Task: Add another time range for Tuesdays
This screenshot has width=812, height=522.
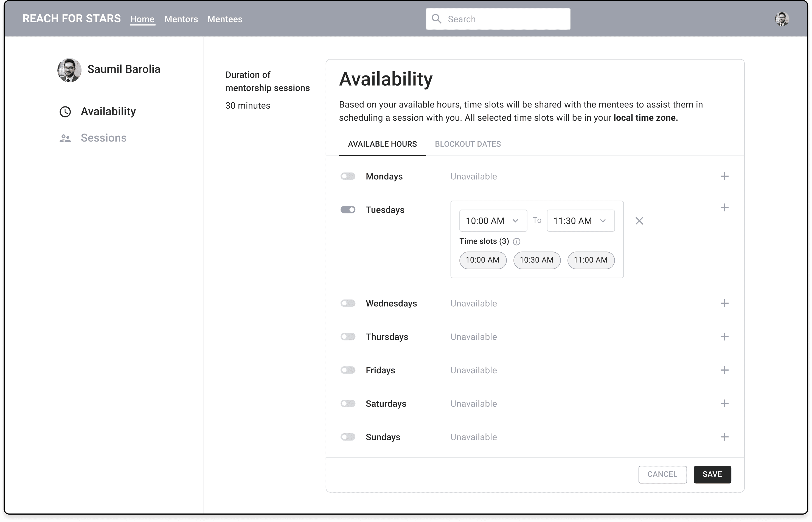Action: [724, 207]
